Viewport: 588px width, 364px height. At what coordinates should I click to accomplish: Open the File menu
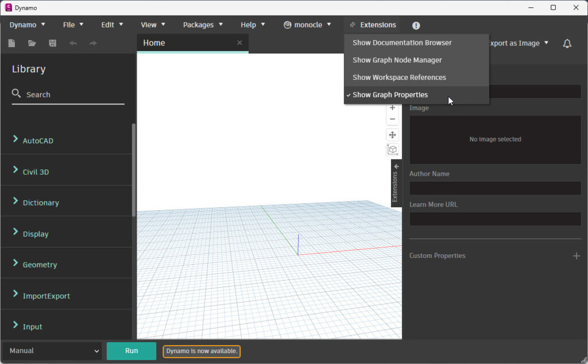73,25
